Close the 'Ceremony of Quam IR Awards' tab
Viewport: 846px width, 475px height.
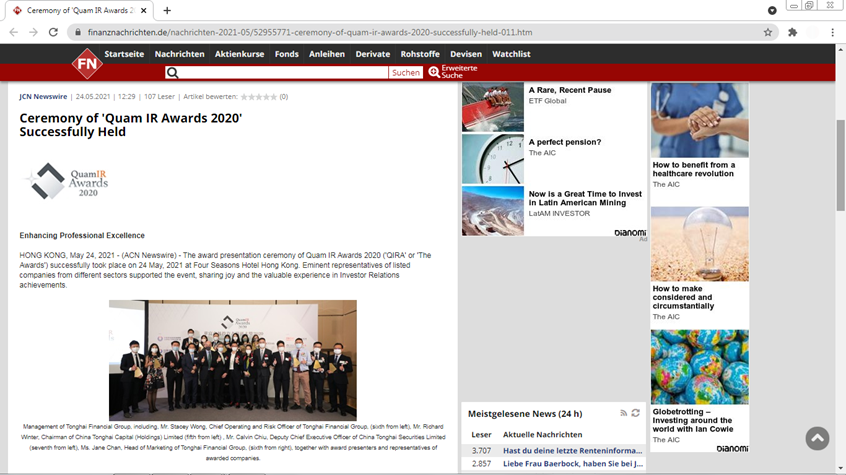point(144,10)
